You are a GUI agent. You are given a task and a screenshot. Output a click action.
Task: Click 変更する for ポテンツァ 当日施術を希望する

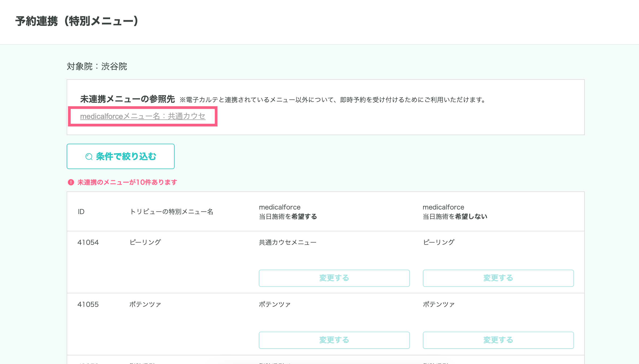tap(334, 340)
